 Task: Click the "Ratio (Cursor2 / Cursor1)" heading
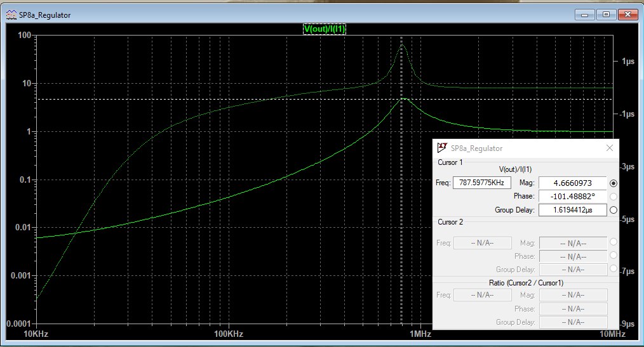[x=526, y=282]
